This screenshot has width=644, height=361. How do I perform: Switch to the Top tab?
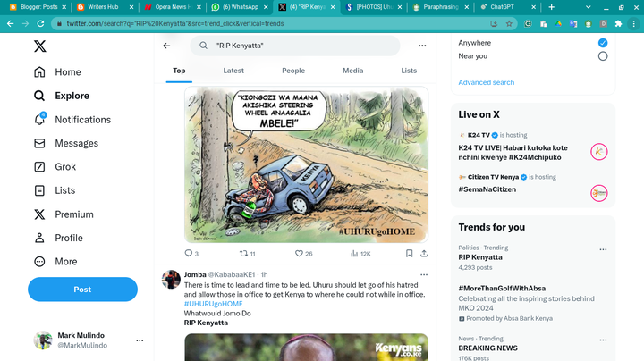coord(179,71)
